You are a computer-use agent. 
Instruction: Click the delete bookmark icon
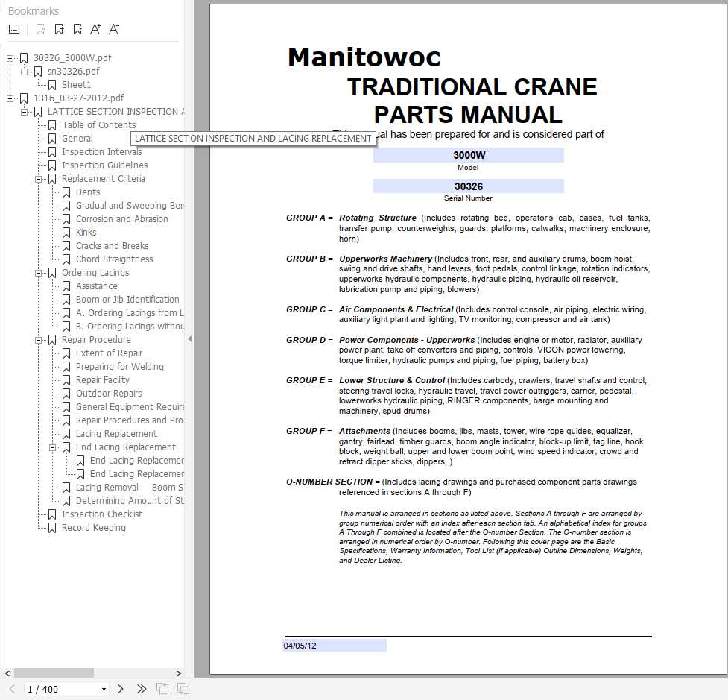40,29
